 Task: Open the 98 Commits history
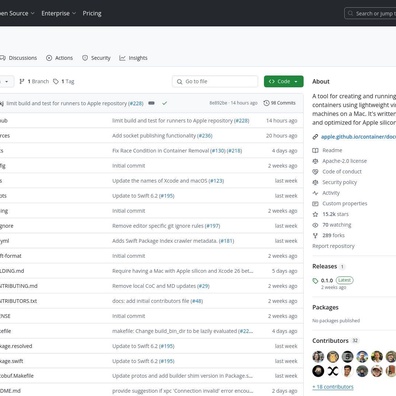(279, 103)
